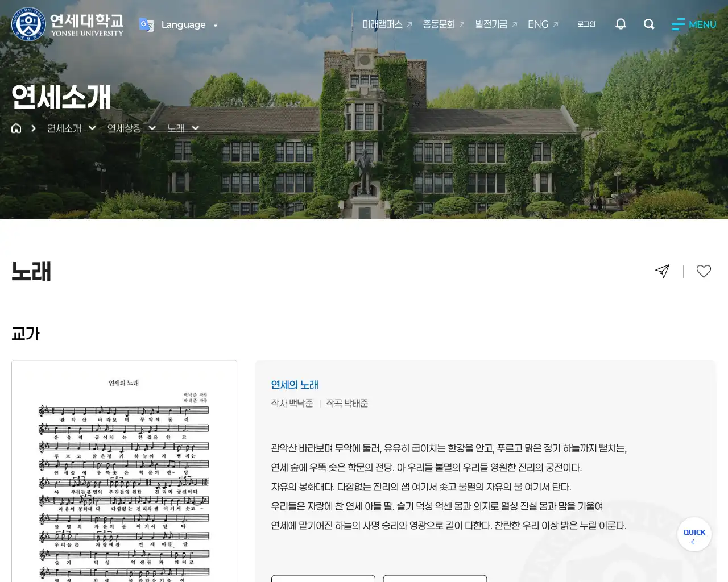Image resolution: width=728 pixels, height=582 pixels.
Task: Expand the 연세소개 breadcrumb dropdown
Action: (71, 128)
